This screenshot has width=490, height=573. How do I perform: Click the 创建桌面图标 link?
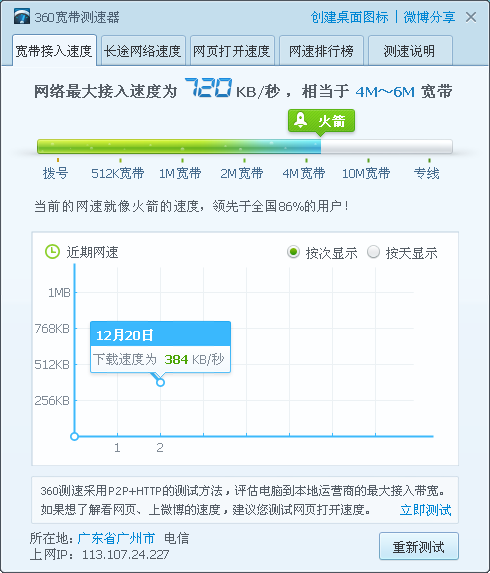349,17
